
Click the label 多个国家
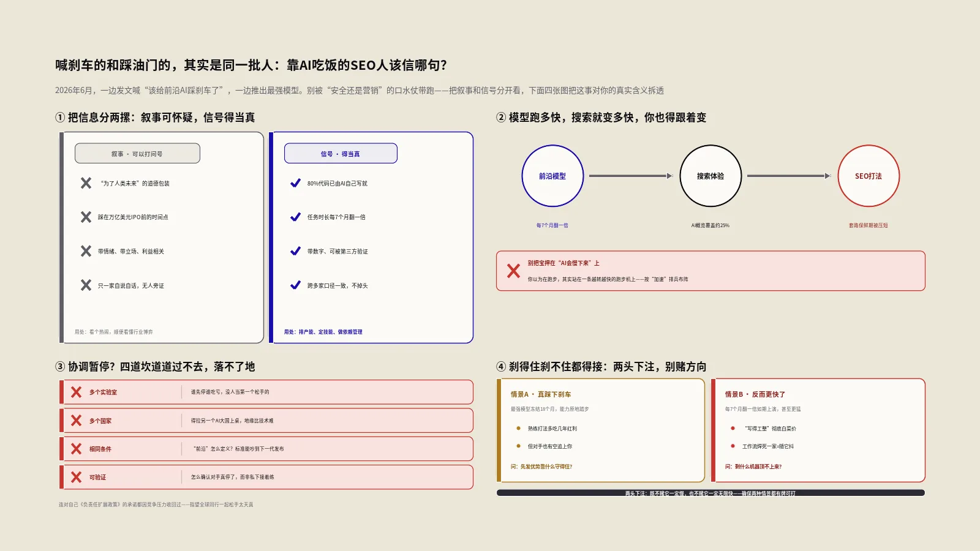pyautogui.click(x=100, y=421)
